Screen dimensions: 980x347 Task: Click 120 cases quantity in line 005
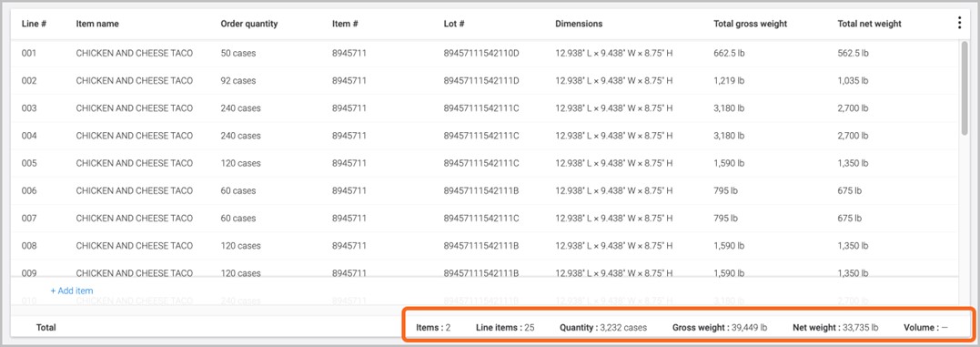pos(240,163)
